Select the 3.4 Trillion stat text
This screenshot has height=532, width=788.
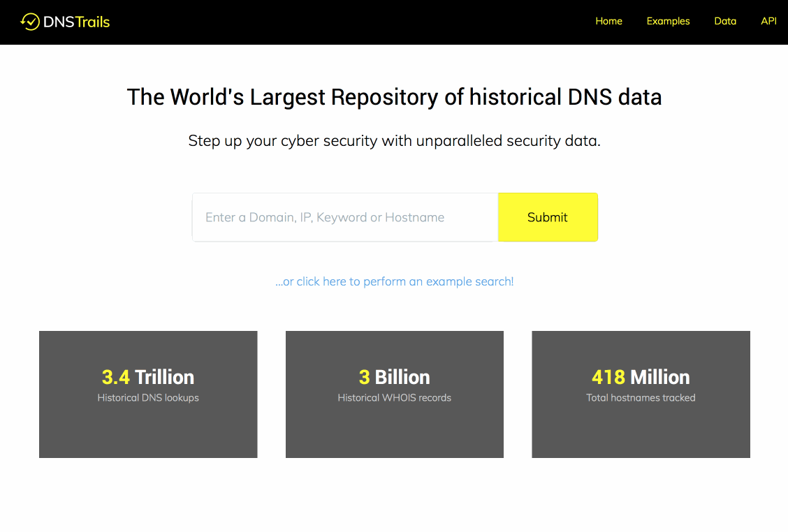(x=148, y=377)
